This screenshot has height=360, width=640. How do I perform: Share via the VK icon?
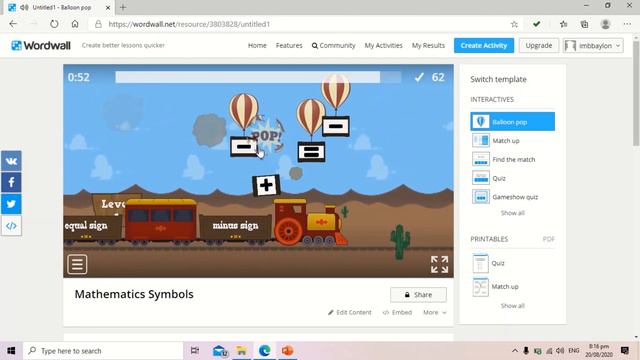pos(11,161)
